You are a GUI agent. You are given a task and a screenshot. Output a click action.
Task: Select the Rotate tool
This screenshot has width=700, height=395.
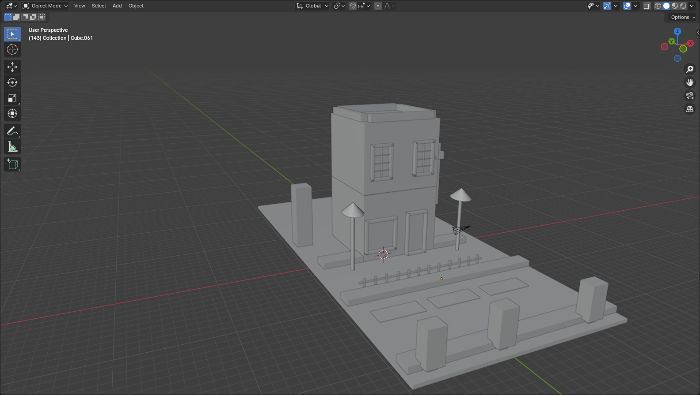[x=12, y=83]
